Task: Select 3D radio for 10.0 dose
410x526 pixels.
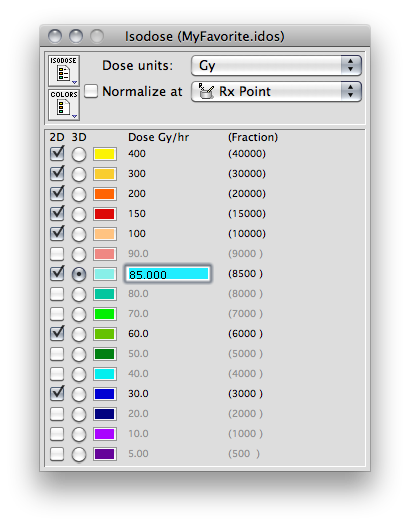Action: 79,434
